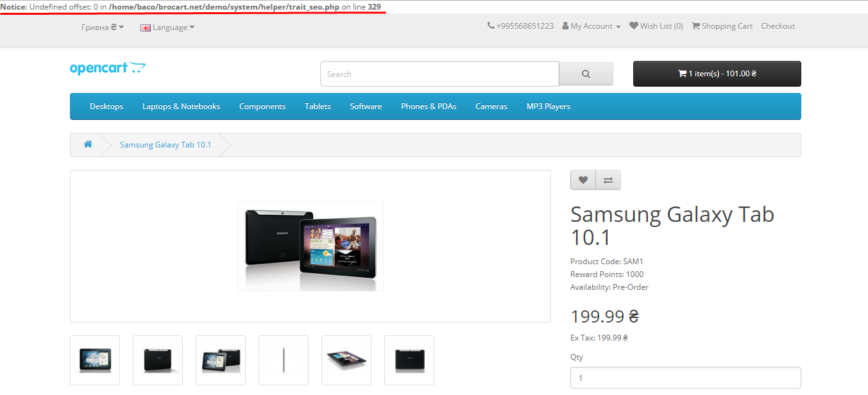Select Cameras category
The width and height of the screenshot is (868, 395).
(x=491, y=106)
